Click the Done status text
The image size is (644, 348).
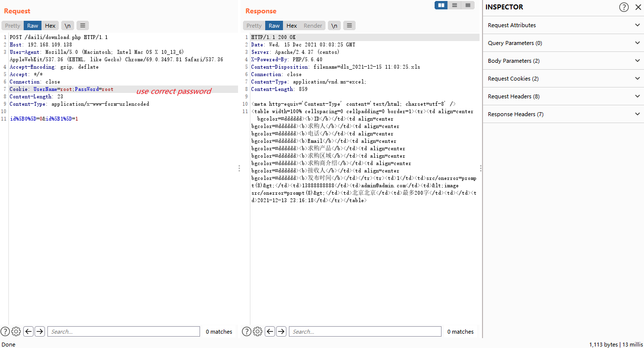(x=8, y=344)
